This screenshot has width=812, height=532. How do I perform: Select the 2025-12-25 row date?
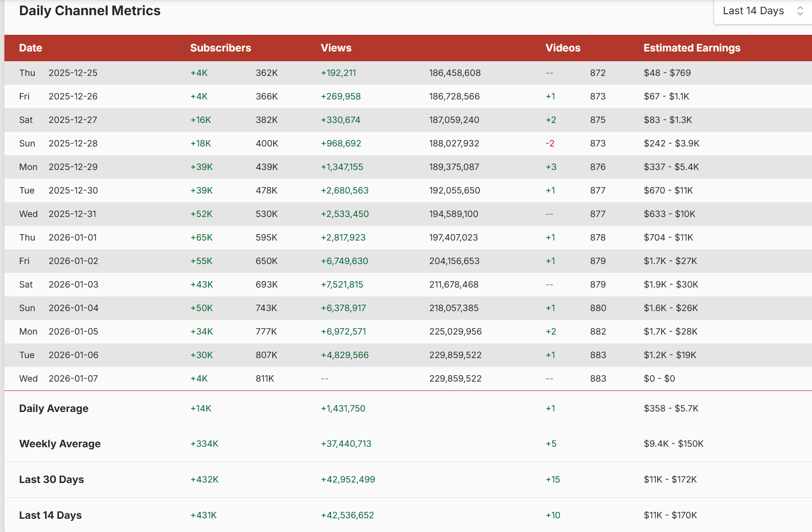(73, 73)
